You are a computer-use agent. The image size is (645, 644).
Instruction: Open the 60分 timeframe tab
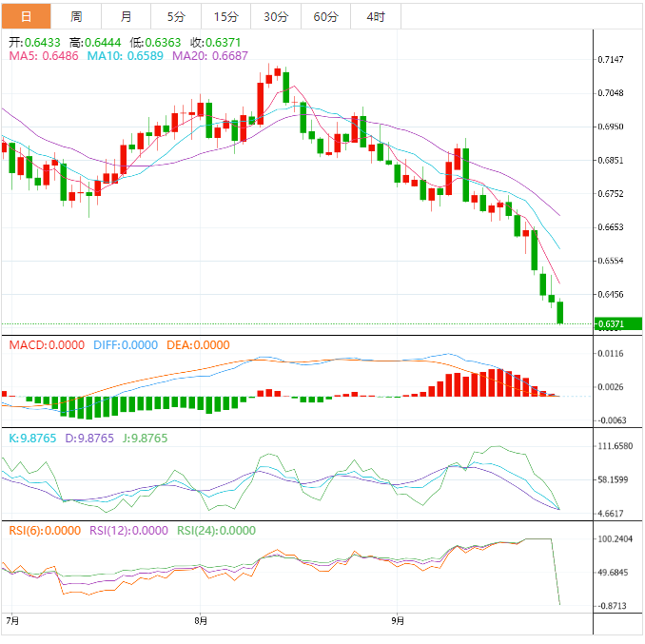tap(325, 16)
